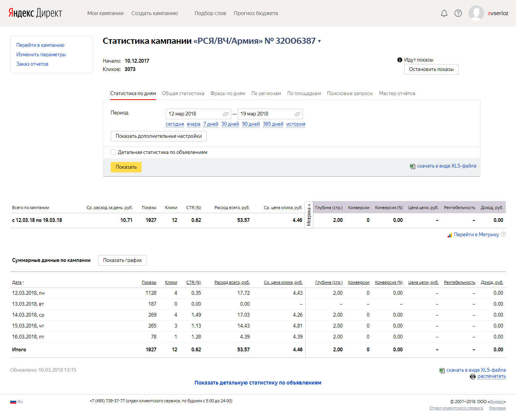This screenshot has height=420, width=516.
Task: Select the 30 дней period link
Action: point(230,124)
